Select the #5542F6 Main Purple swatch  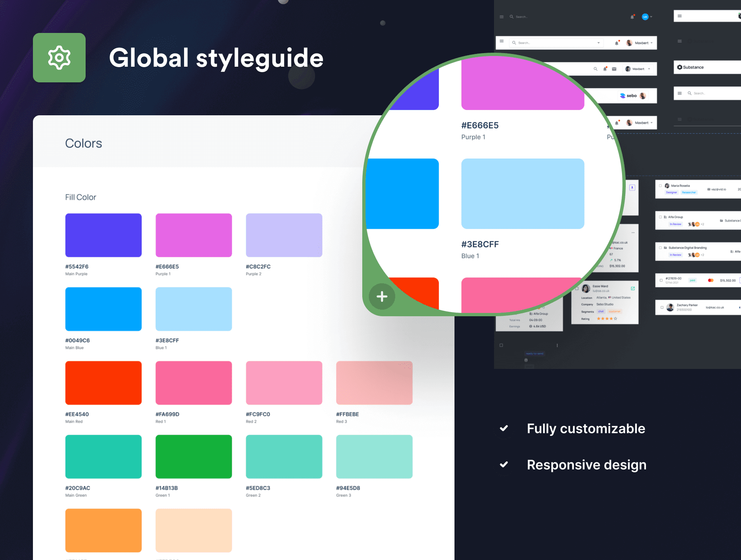[x=103, y=235]
